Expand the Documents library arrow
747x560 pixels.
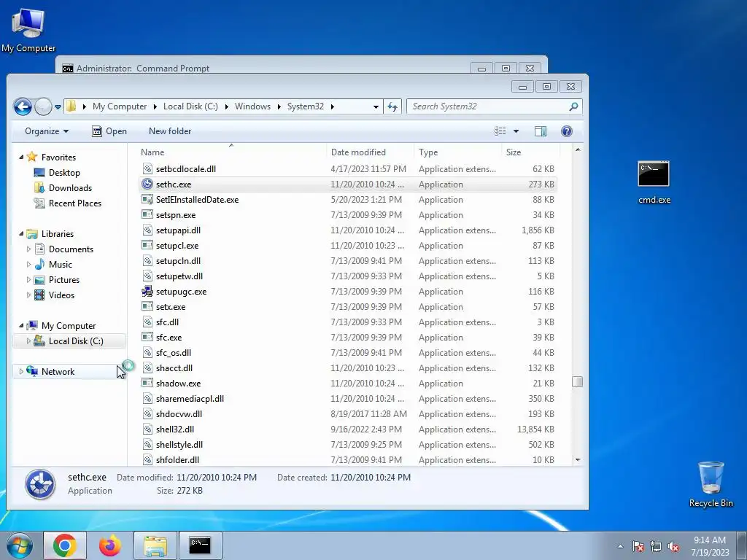tap(28, 249)
